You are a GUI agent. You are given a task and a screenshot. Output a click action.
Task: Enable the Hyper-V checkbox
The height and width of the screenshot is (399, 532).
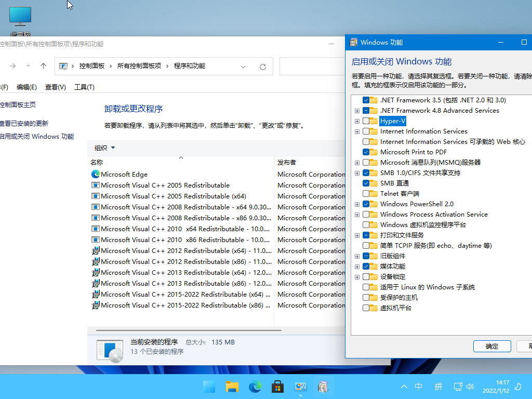(366, 121)
